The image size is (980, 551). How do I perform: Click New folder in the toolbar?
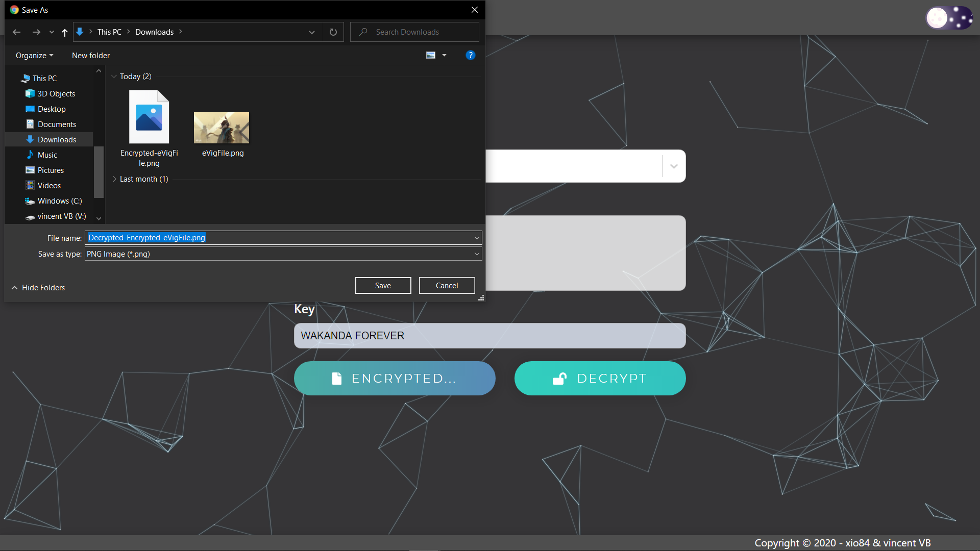pos(90,56)
